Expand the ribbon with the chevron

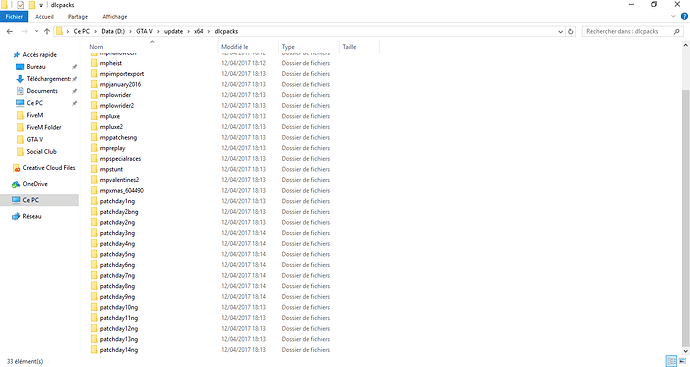pyautogui.click(x=673, y=17)
